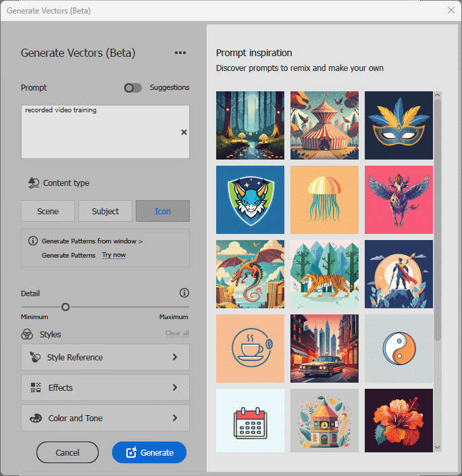Click the Detail info icon

[184, 293]
